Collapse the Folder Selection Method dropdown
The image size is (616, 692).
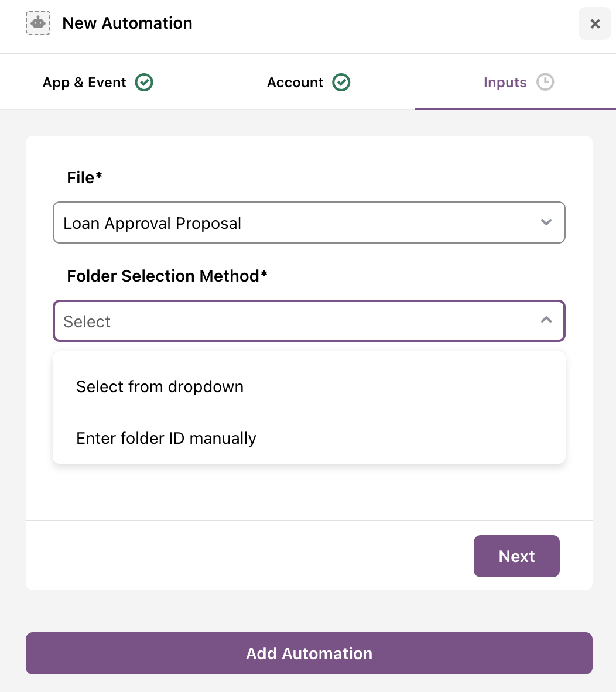click(309, 321)
